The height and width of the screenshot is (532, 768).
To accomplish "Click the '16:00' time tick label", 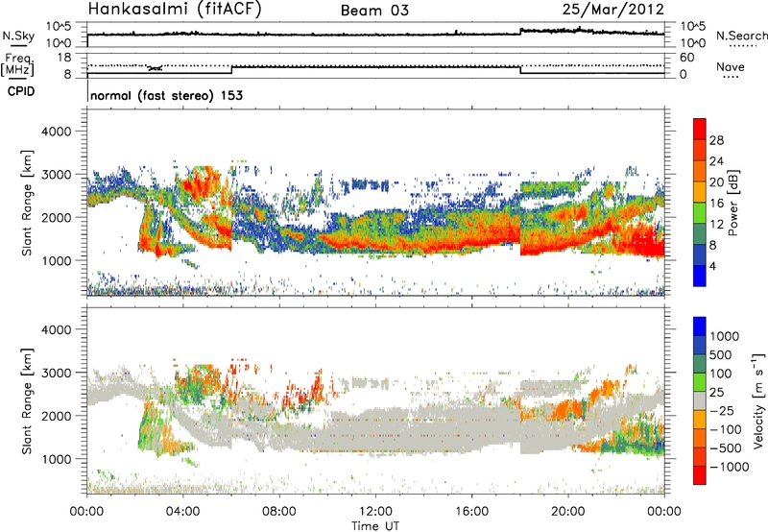I will click(471, 512).
